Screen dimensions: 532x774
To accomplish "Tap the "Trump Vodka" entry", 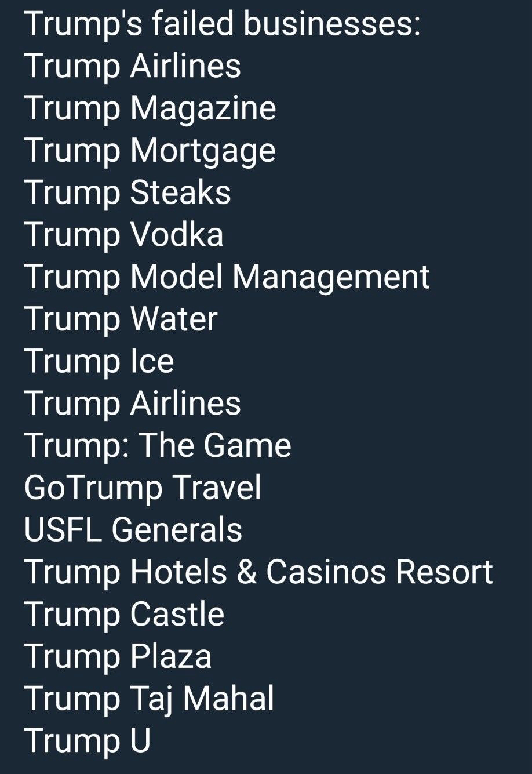I will pyautogui.click(x=123, y=235).
